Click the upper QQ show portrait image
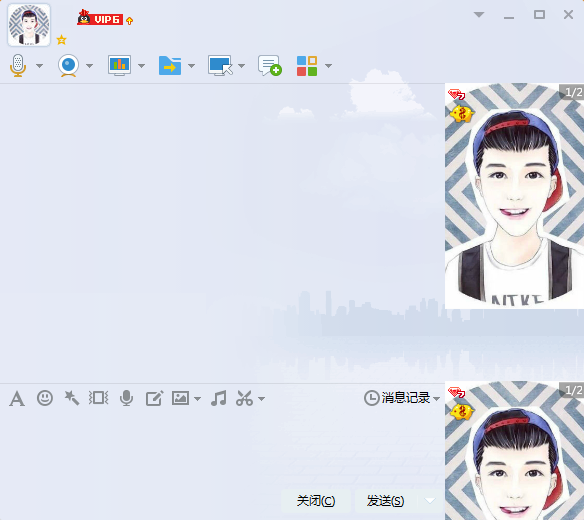The image size is (584, 520). click(x=514, y=196)
